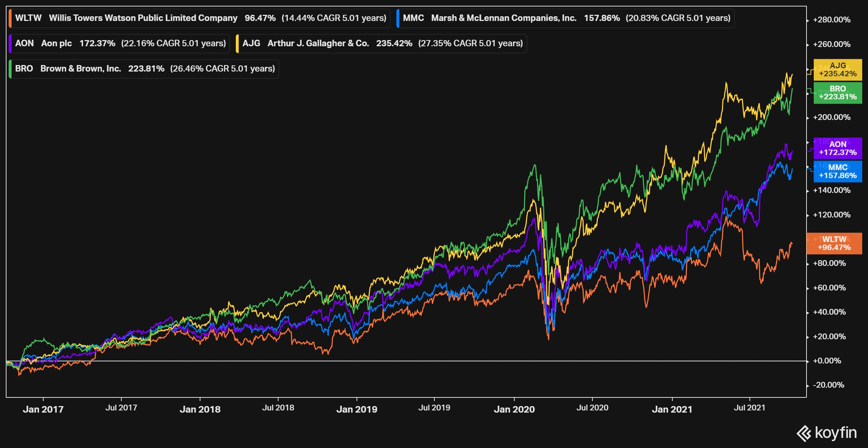Click the 157.86% return value in legend
The width and height of the screenshot is (868, 448).
602,18
